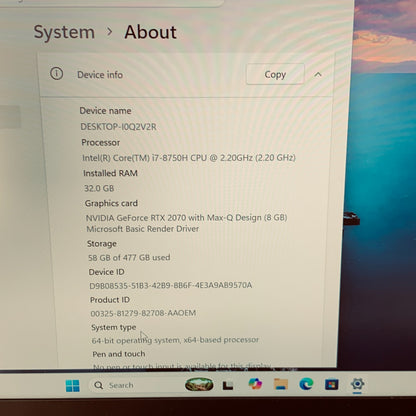Click the Device info circle icon
The width and height of the screenshot is (416, 416).
tap(56, 73)
